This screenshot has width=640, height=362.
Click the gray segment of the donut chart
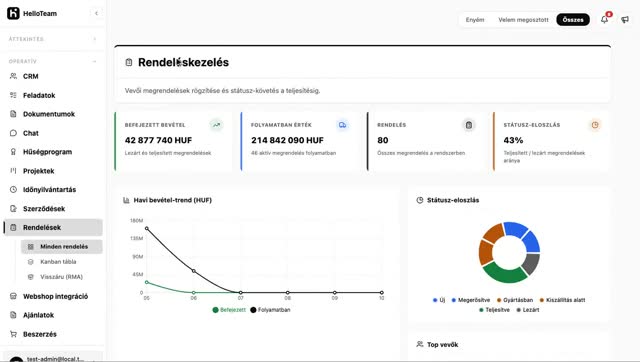tap(532, 264)
